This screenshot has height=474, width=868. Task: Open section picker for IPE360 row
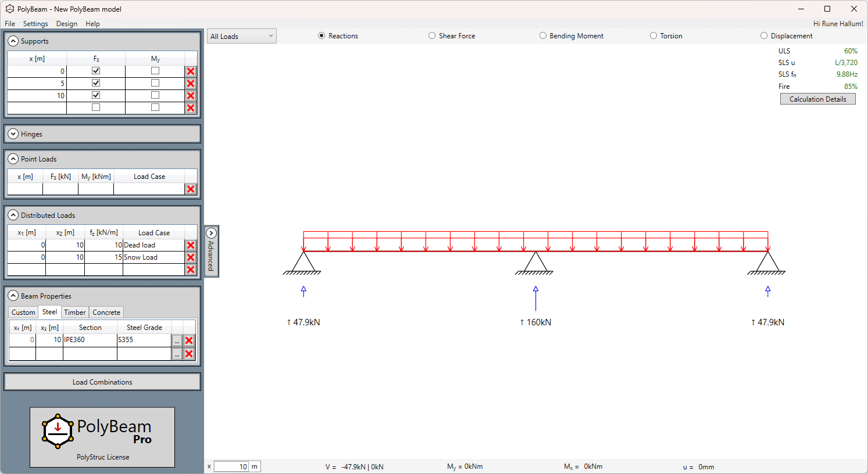[177, 340]
